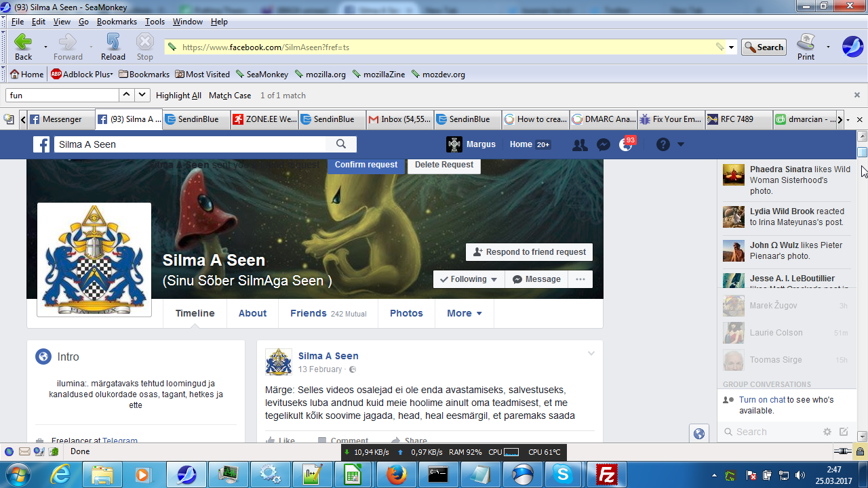
Task: Open the Friends tab on the profile
Action: (328, 313)
